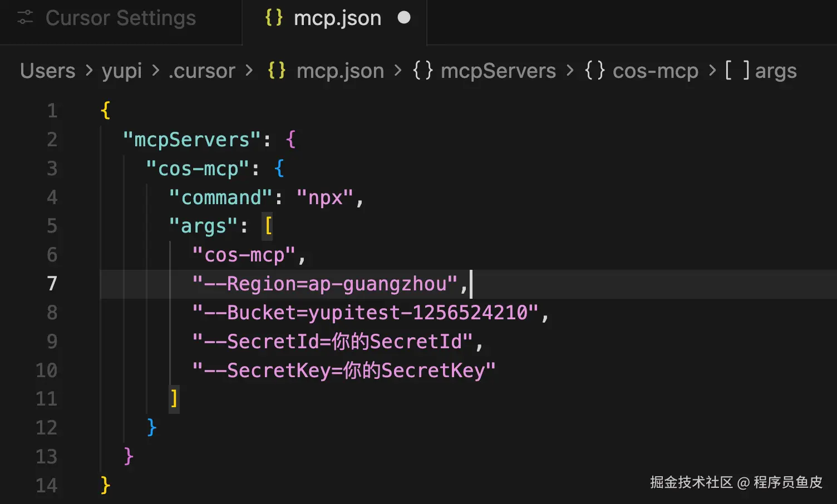Screen dimensions: 837x504
Task: Click the array bracket icon before args breadcrumb
Action: coord(737,71)
